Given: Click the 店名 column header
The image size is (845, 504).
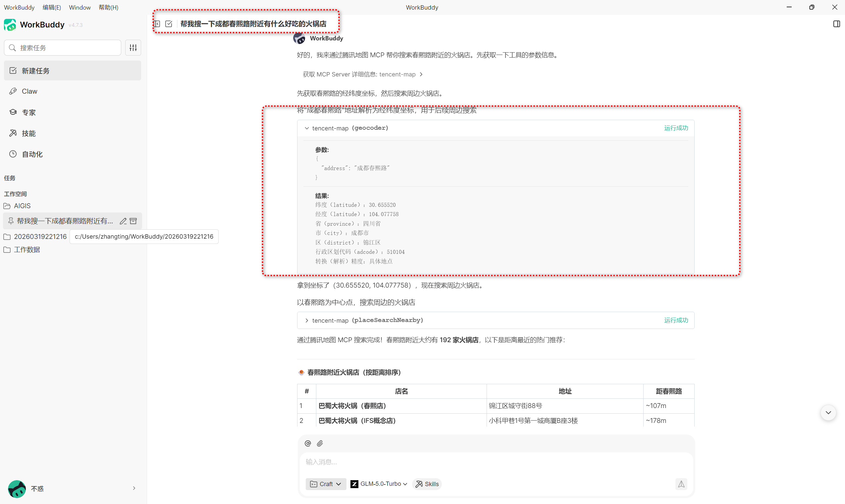Looking at the screenshot, I should pos(401,391).
